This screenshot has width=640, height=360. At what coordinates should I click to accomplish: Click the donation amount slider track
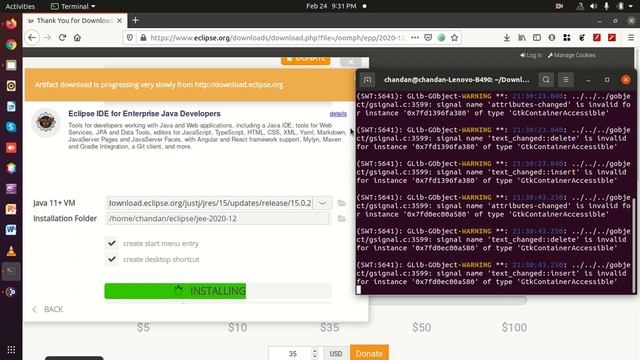(x=447, y=301)
